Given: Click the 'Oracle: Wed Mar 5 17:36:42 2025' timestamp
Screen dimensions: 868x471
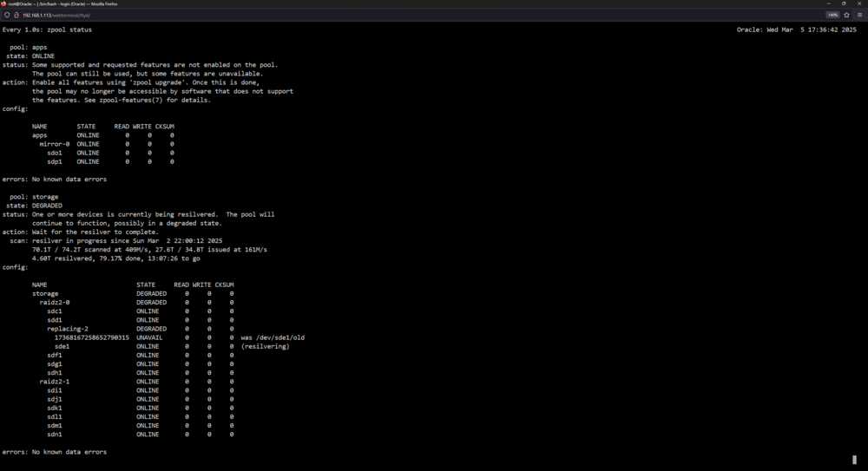Looking at the screenshot, I should 796,29.
